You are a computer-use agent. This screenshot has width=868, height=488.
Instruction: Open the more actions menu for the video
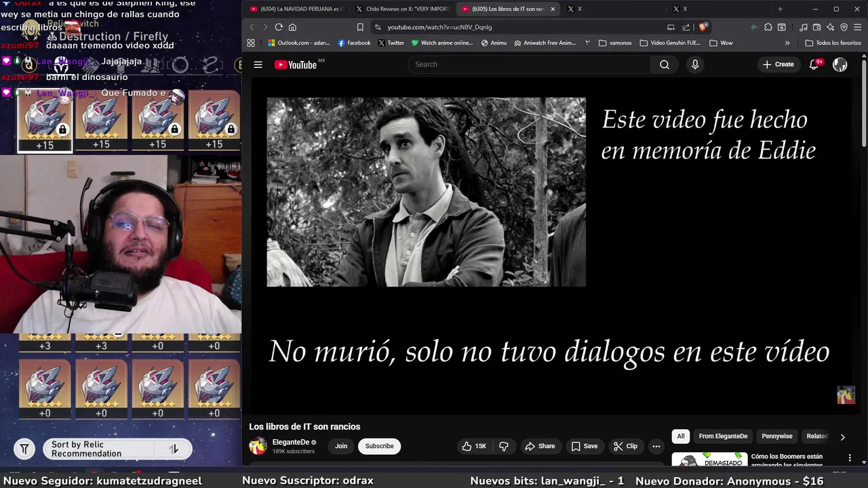point(656,446)
